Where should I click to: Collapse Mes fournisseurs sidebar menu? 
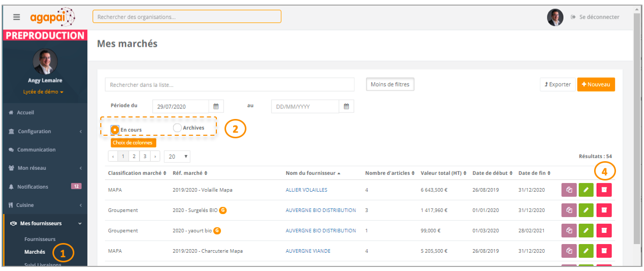pyautogui.click(x=45, y=223)
